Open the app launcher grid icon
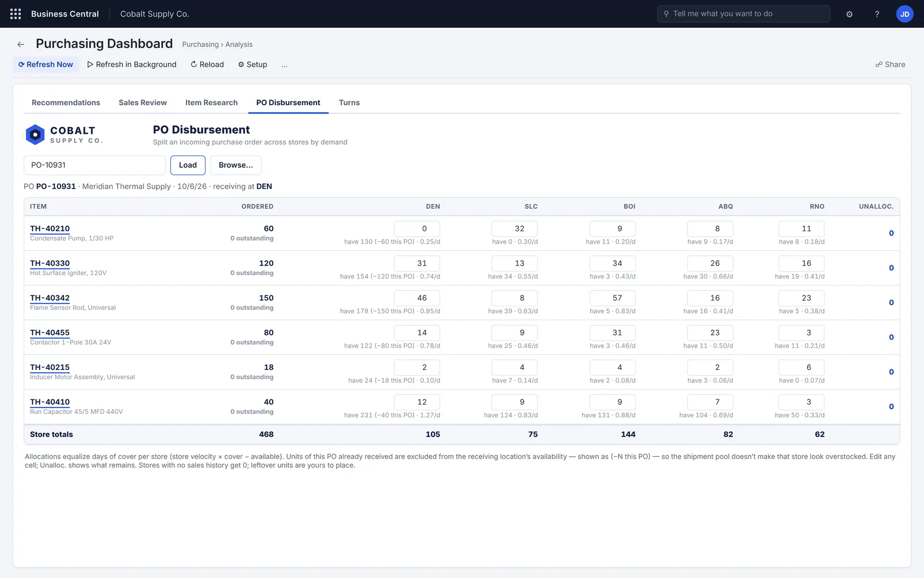The image size is (924, 578). (16, 14)
